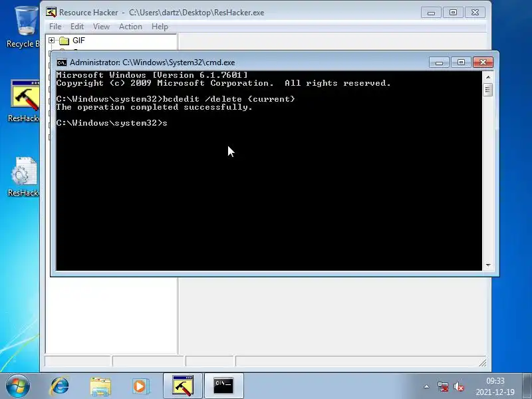Launch Internet Explorer from taskbar
Image resolution: width=532 pixels, height=399 pixels.
pos(60,386)
